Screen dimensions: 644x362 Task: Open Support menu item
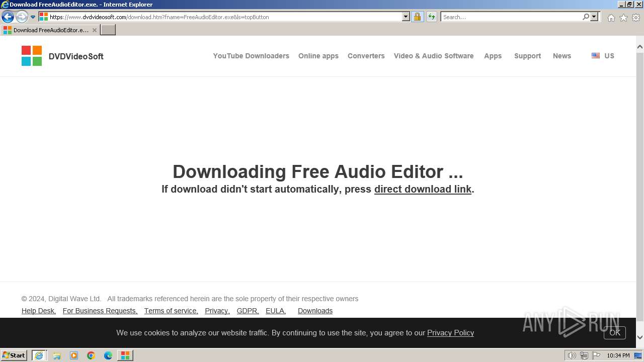coord(528,56)
